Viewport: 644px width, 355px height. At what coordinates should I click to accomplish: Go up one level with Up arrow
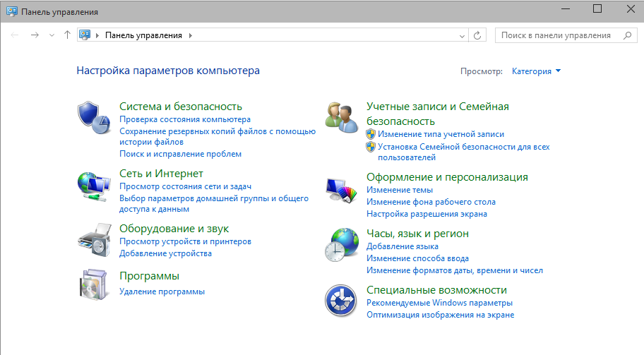click(67, 35)
